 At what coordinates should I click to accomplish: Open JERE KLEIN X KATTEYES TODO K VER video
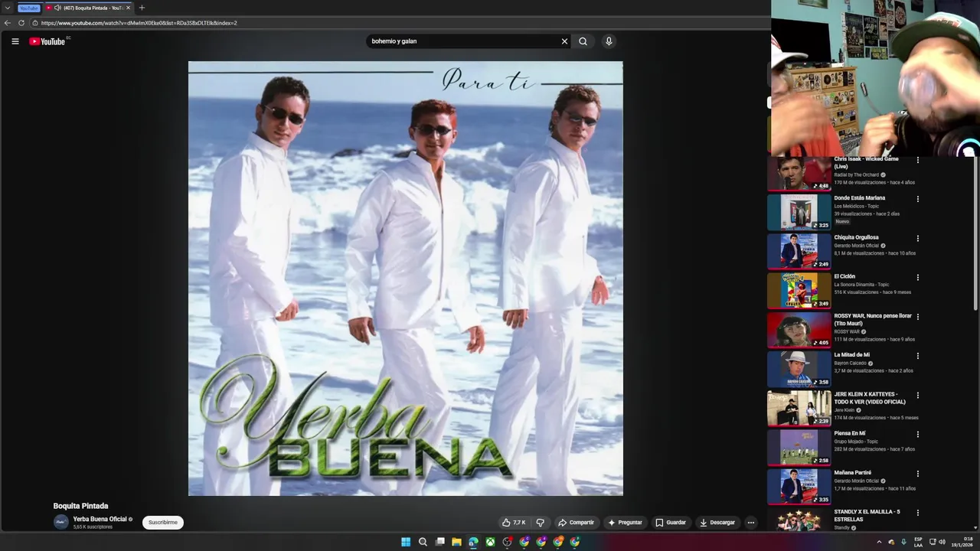pyautogui.click(x=799, y=408)
